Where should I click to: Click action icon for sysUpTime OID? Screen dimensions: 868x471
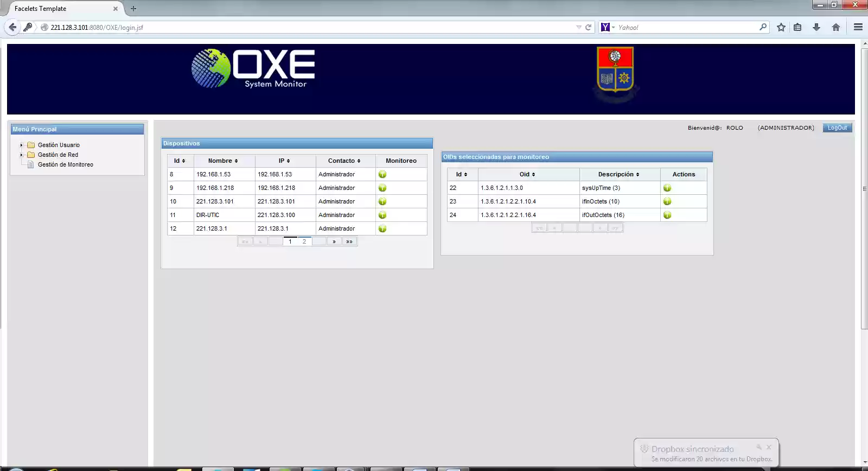tap(667, 188)
